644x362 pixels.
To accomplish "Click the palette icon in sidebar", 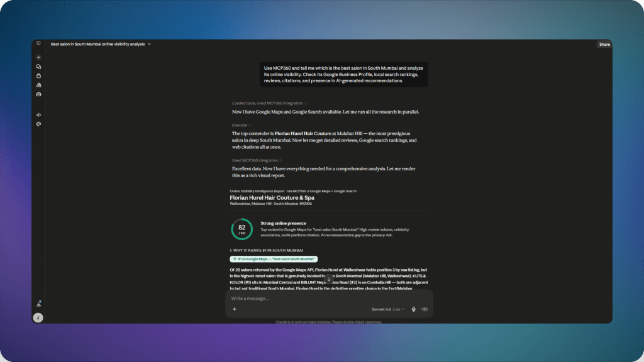I will [x=38, y=124].
